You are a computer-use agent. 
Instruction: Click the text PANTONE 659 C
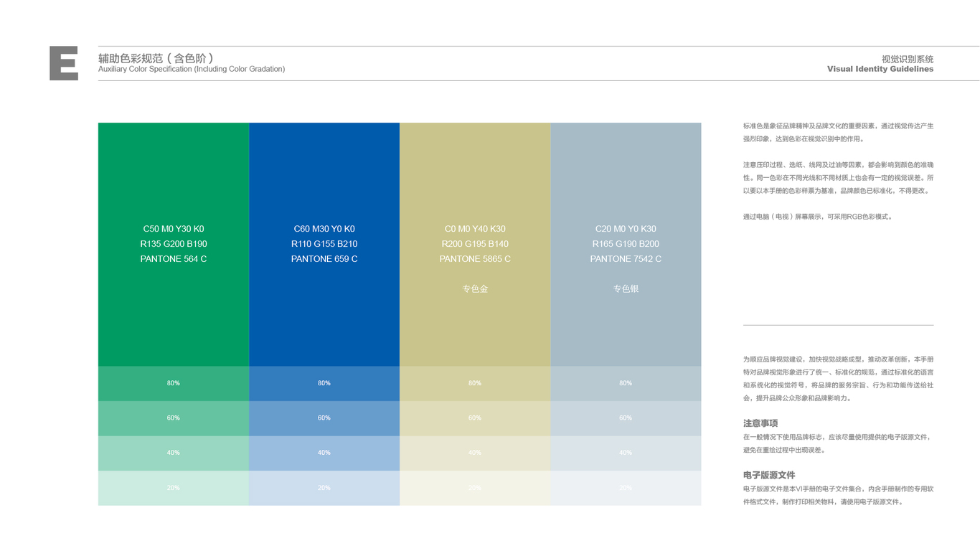324,259
